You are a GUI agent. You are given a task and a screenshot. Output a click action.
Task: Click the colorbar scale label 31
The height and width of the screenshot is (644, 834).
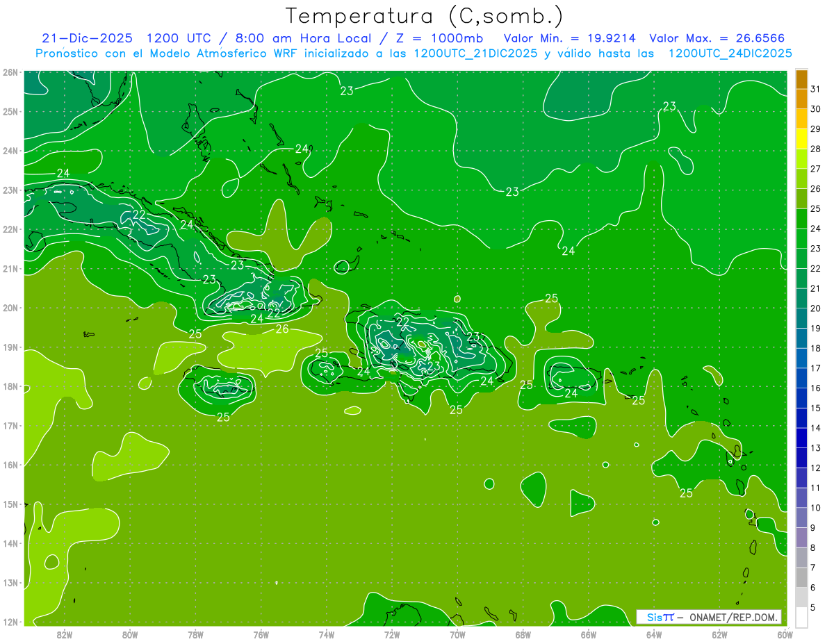[x=816, y=89]
